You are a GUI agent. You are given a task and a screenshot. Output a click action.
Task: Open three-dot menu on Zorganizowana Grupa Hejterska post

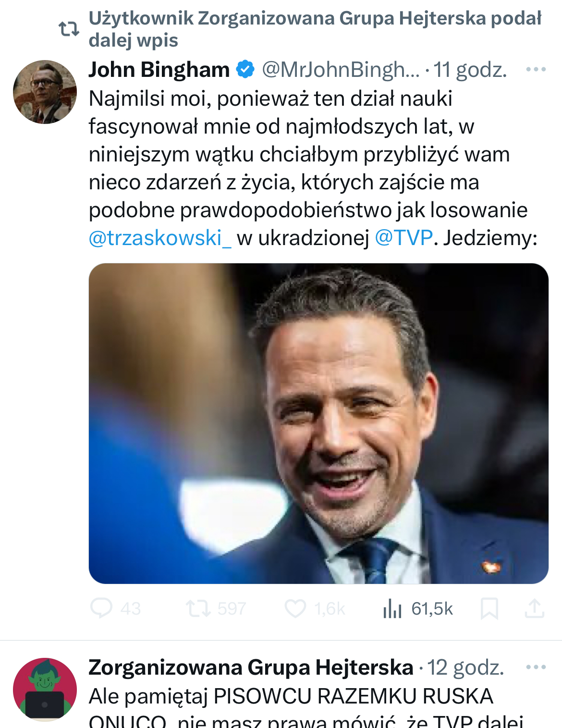point(536,667)
